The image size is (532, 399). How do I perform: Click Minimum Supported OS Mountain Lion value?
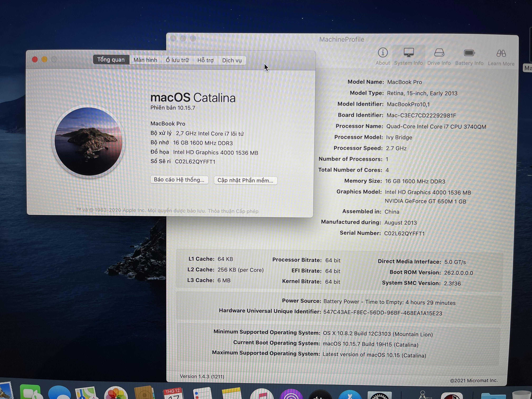378,334
